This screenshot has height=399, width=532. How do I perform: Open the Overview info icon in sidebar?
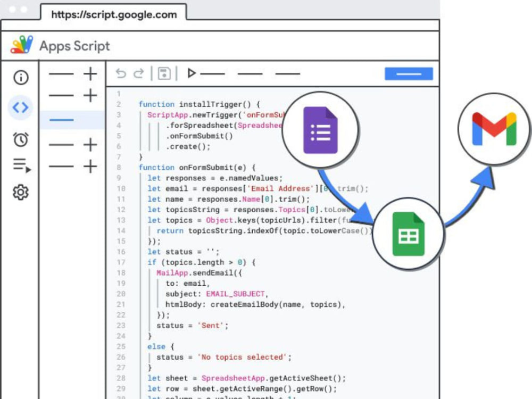tap(21, 77)
